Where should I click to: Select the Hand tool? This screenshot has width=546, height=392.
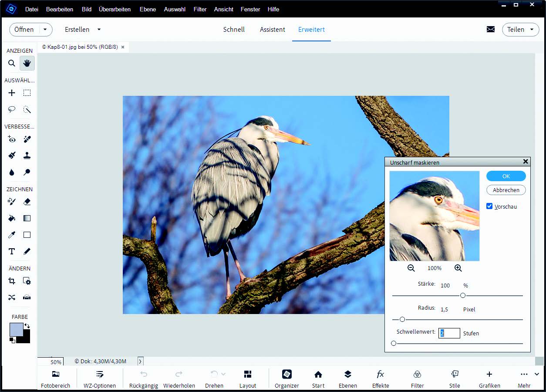(x=27, y=63)
